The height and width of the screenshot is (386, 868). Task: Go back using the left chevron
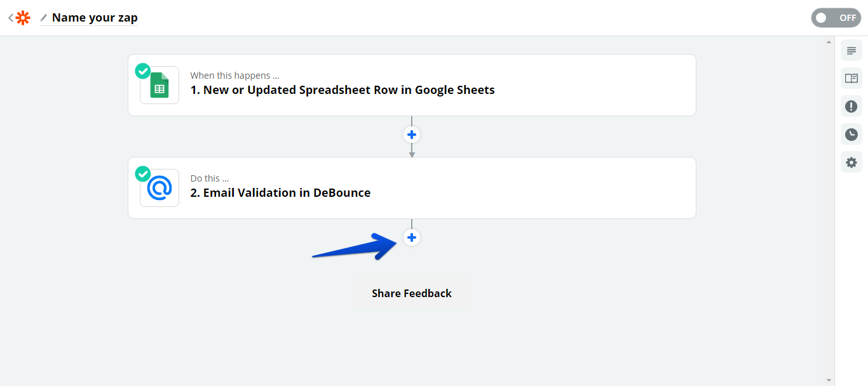click(x=10, y=18)
